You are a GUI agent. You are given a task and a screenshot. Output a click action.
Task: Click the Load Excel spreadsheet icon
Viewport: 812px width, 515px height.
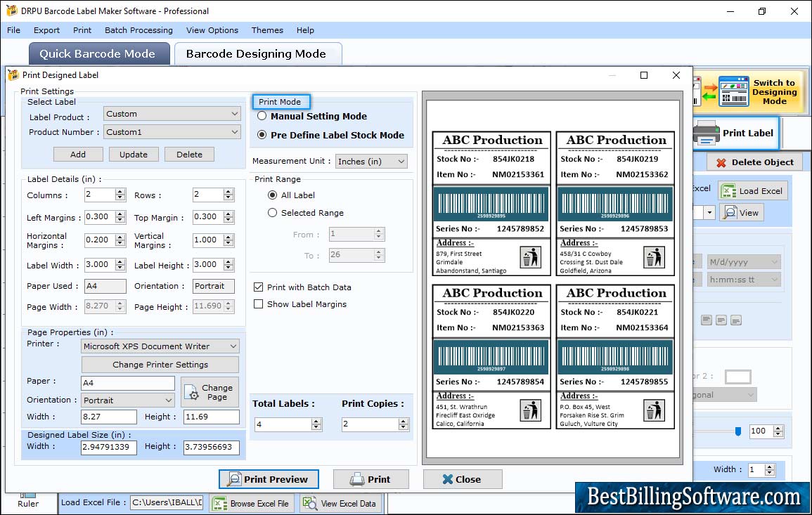coord(728,191)
